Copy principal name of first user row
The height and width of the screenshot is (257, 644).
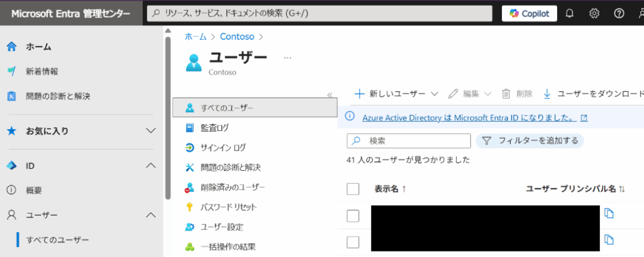(609, 214)
